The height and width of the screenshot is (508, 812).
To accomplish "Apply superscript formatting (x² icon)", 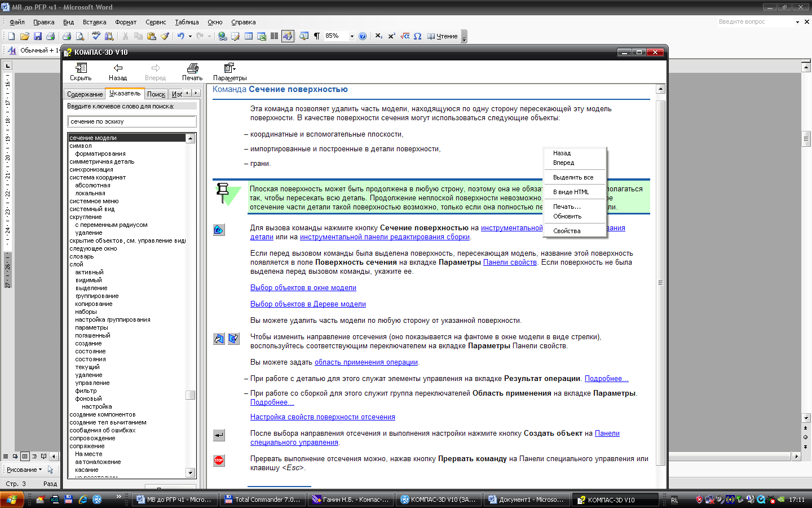I will pos(392,36).
